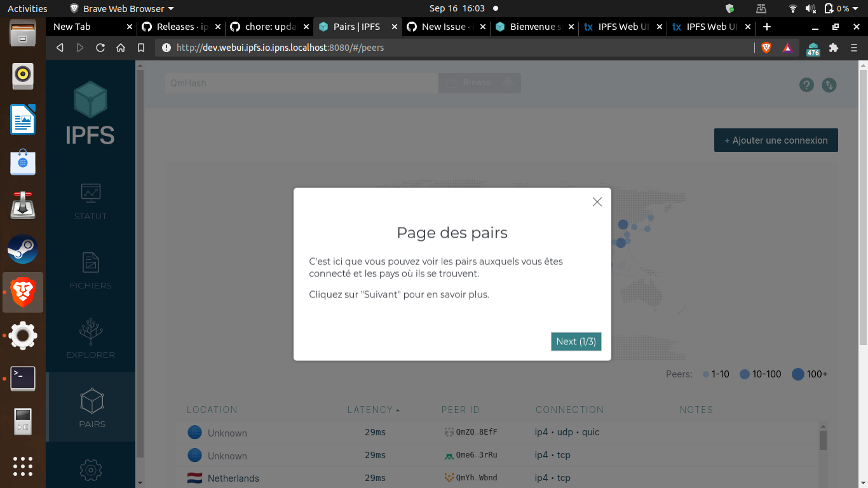Go forward in browser history
Image resolution: width=868 pixels, height=488 pixels.
point(80,48)
